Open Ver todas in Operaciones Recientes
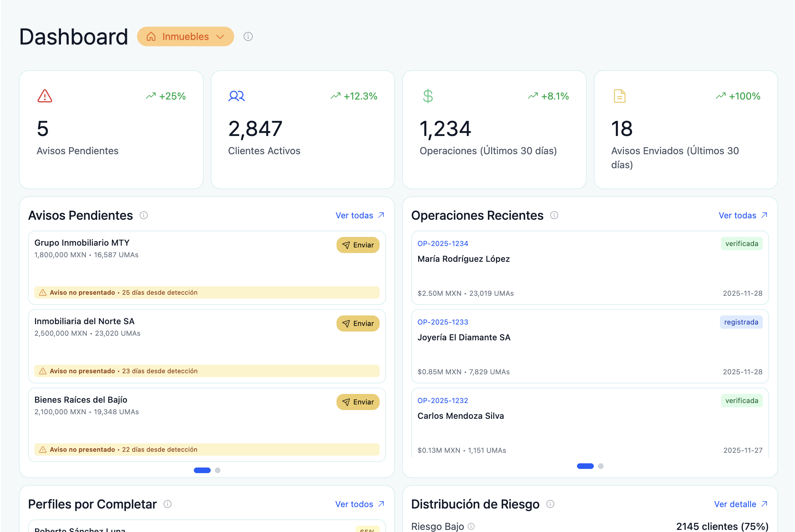Viewport: 795px width, 532px height. (743, 215)
